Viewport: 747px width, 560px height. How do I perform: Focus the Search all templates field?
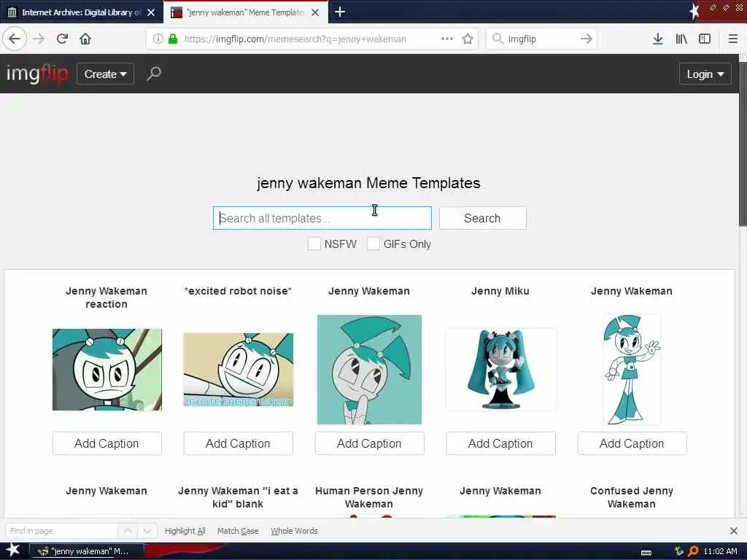(x=322, y=218)
